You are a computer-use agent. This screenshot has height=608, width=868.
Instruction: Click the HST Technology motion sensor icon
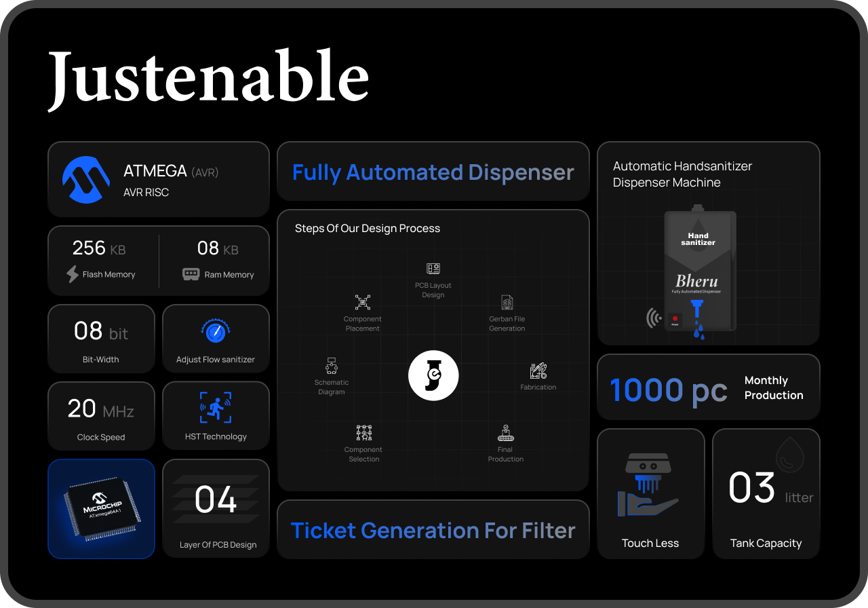tap(216, 408)
